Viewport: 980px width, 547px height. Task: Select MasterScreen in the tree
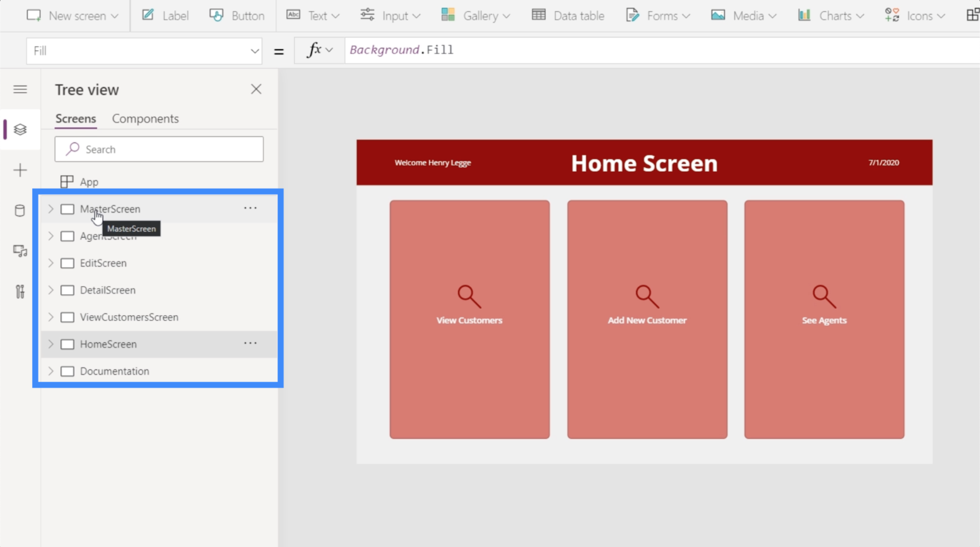pyautogui.click(x=110, y=209)
